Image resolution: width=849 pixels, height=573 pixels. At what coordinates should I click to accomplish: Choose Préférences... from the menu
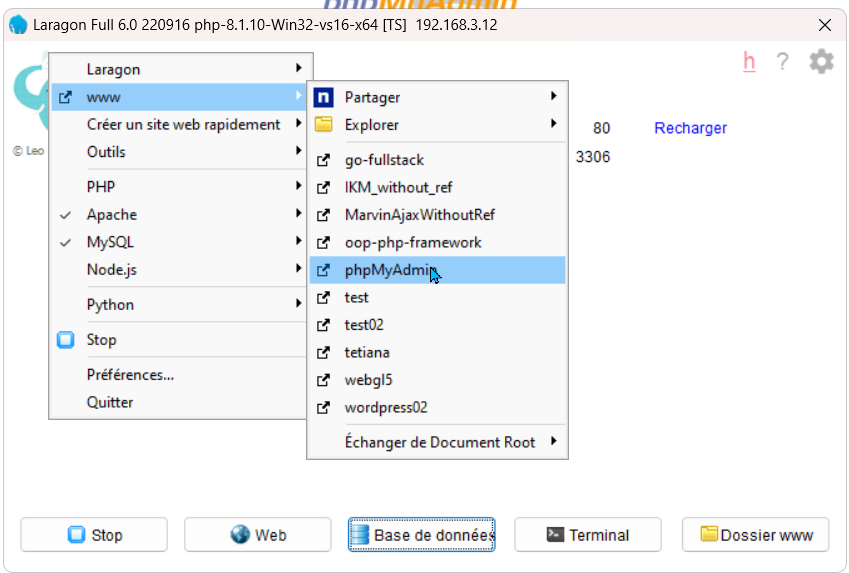130,375
